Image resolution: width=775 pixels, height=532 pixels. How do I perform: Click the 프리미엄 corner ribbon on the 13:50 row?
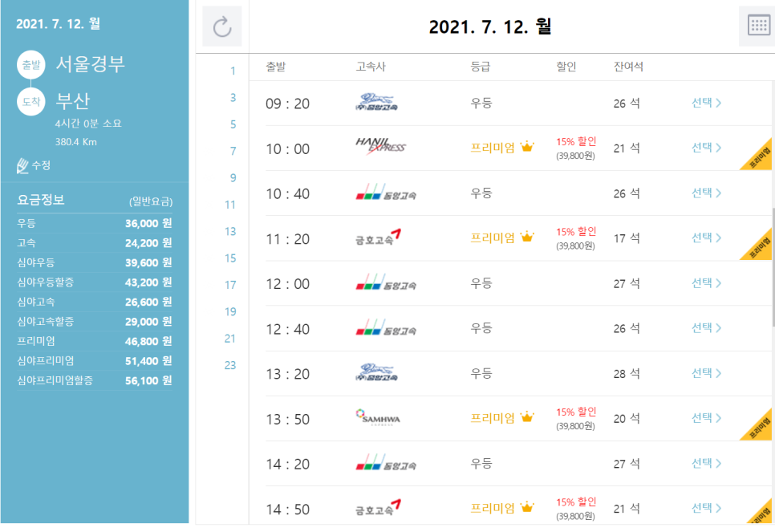(759, 423)
